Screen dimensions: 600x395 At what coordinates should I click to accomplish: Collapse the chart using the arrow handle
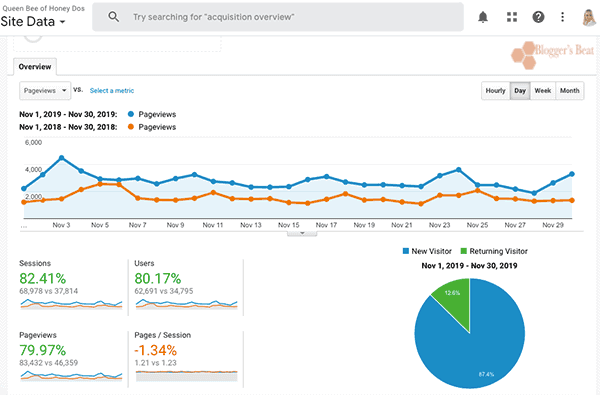tap(302, 233)
